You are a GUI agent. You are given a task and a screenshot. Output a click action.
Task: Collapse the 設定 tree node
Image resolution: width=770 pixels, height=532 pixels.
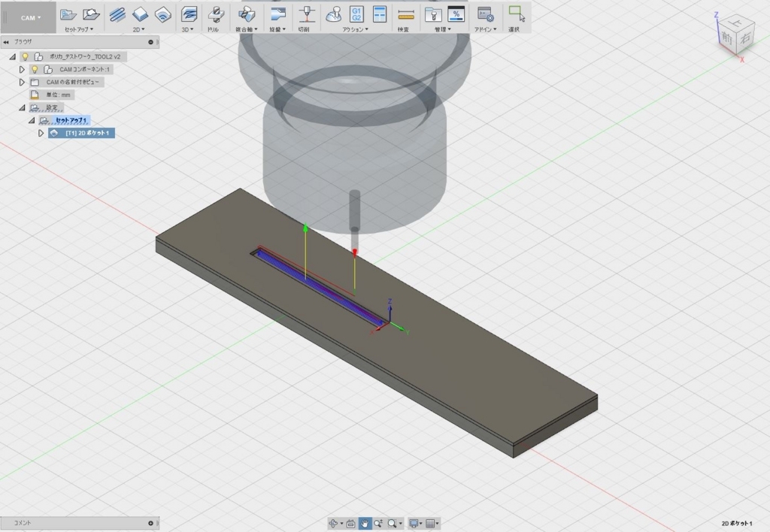click(22, 107)
